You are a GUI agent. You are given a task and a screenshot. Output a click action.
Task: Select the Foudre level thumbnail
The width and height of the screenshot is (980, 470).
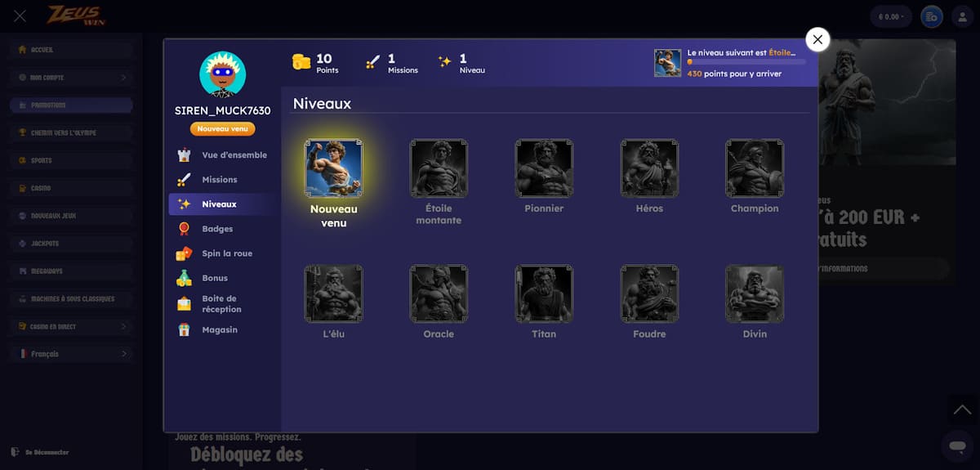click(649, 293)
